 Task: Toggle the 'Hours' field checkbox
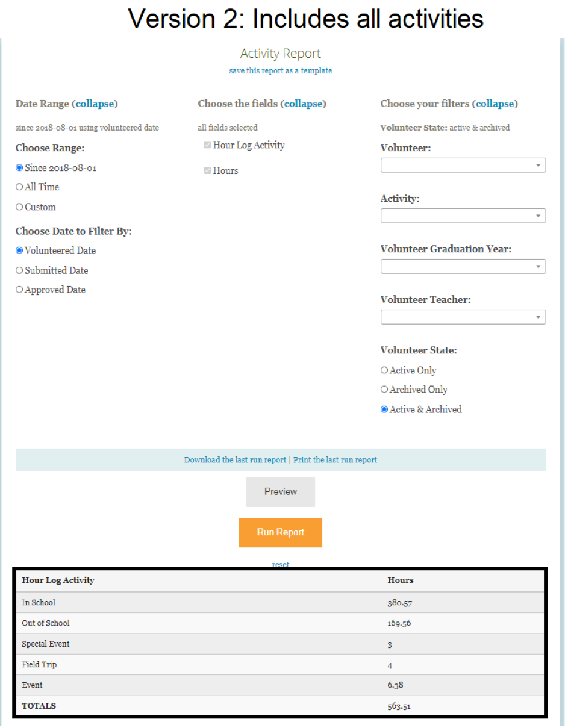point(207,171)
